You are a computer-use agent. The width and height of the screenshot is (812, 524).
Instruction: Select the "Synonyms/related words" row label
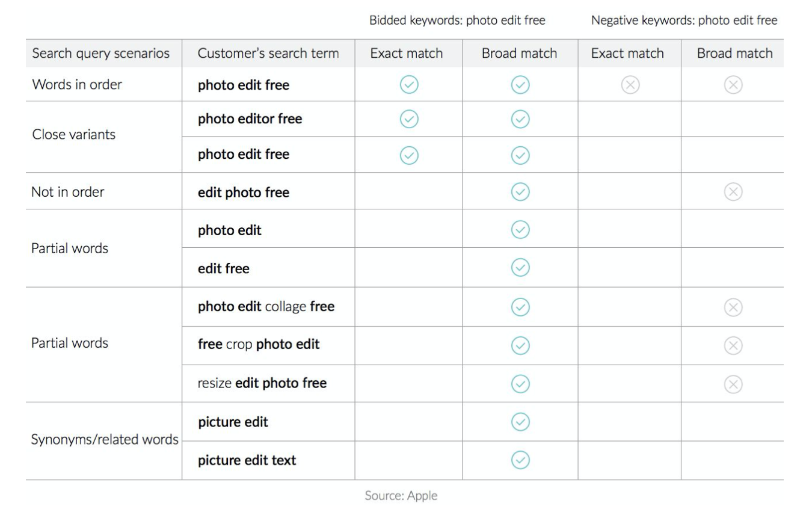coord(105,440)
